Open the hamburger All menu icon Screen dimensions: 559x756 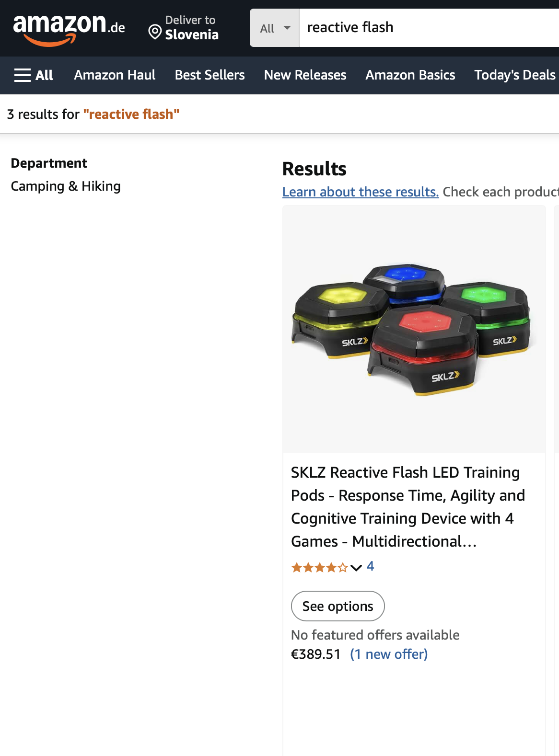point(23,75)
